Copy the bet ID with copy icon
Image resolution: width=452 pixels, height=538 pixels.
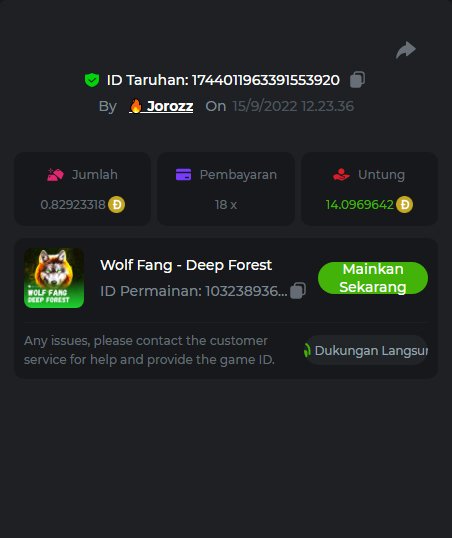(357, 80)
